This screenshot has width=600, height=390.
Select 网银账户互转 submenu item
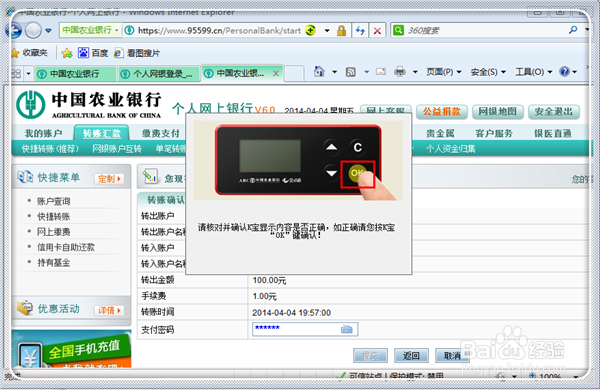117,148
